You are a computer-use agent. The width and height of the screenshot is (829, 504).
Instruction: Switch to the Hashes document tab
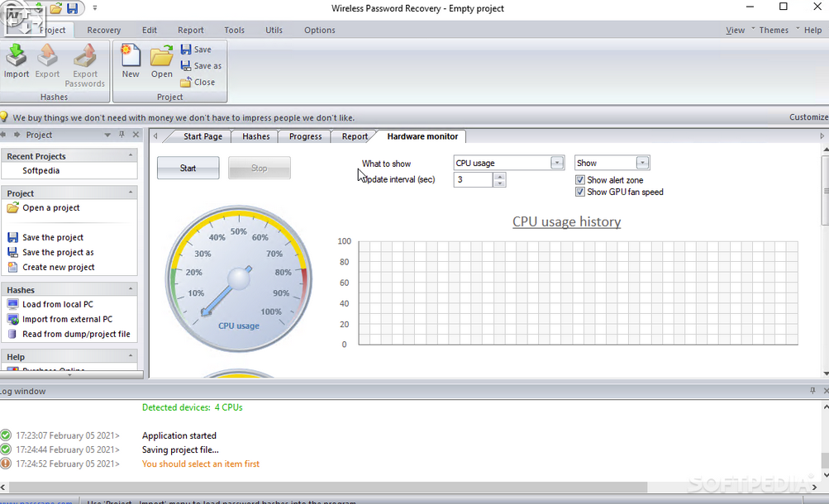click(256, 136)
